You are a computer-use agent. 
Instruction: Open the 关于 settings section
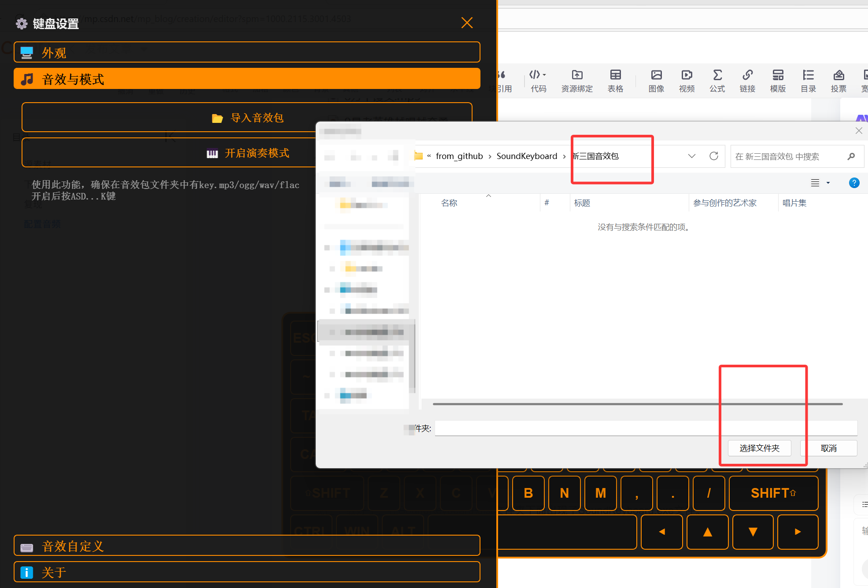247,572
